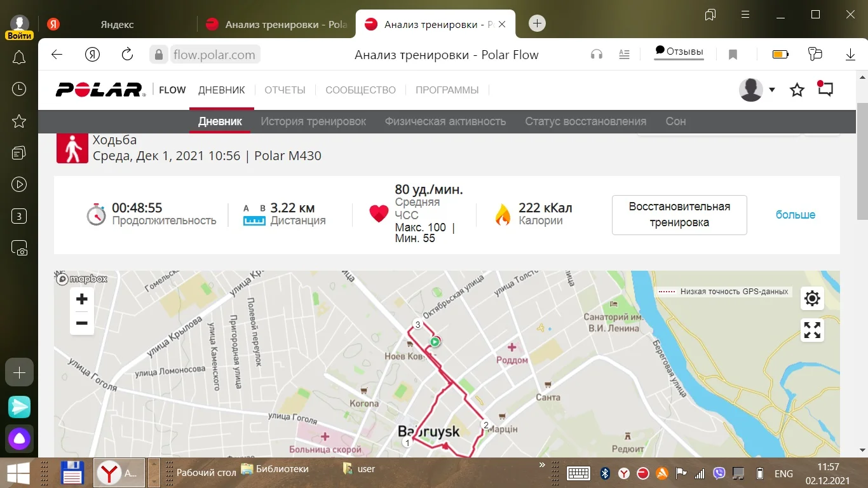Viewport: 868px width, 488px height.
Task: Open map settings gear
Action: click(x=812, y=299)
